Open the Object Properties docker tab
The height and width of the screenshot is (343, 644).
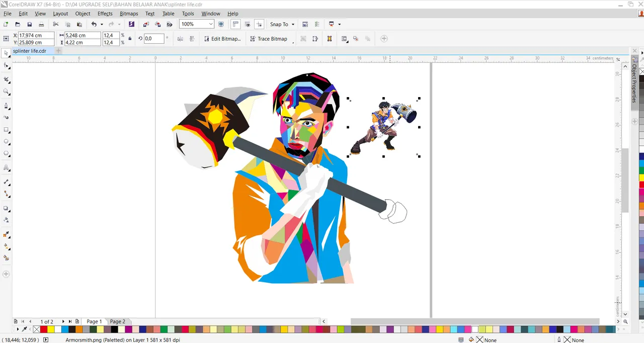coord(634,83)
